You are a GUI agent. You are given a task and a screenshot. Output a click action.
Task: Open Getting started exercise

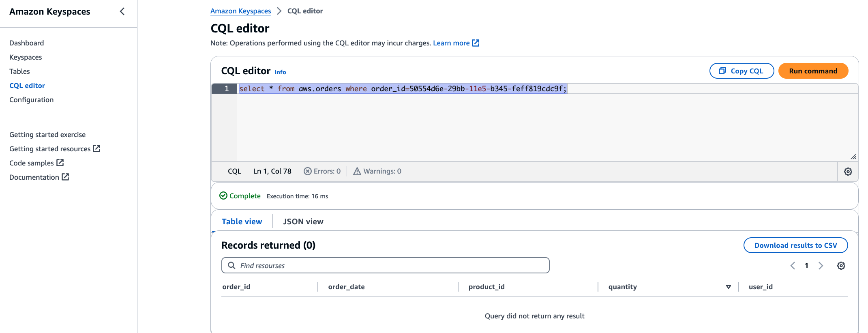tap(47, 135)
